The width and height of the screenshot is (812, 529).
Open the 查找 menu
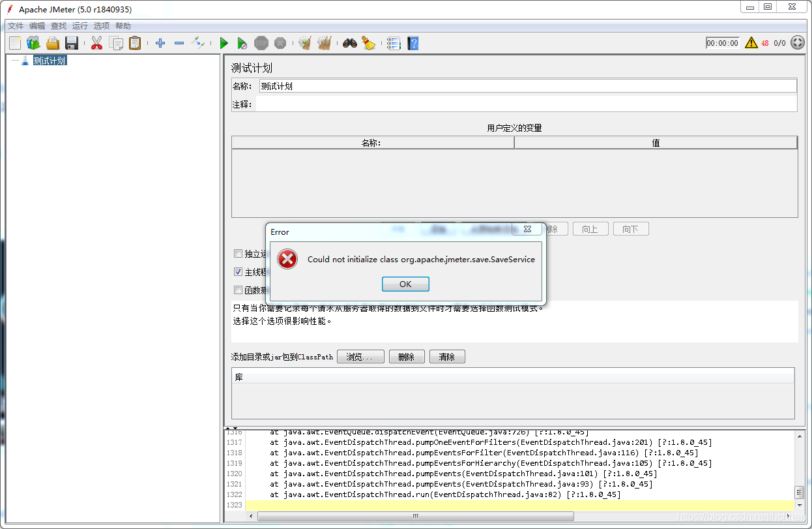point(59,26)
